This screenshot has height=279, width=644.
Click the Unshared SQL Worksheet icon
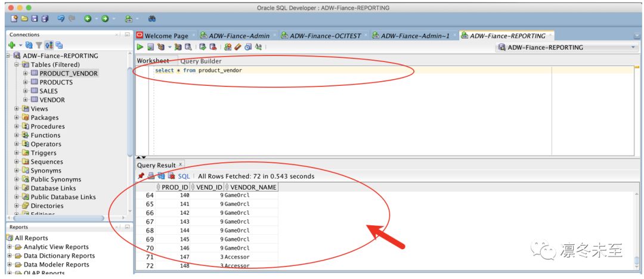[x=228, y=47]
